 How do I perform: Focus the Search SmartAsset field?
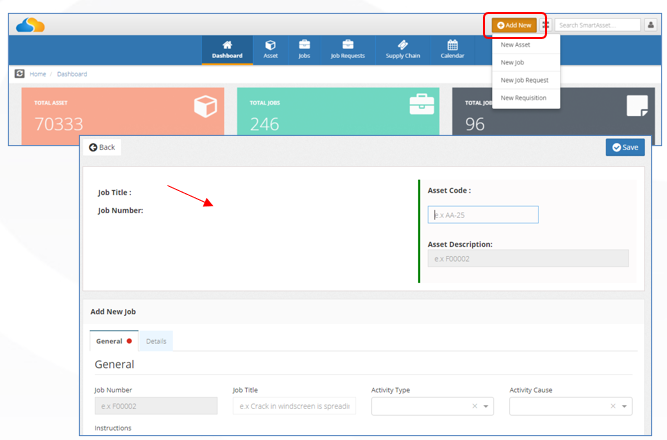[597, 25]
